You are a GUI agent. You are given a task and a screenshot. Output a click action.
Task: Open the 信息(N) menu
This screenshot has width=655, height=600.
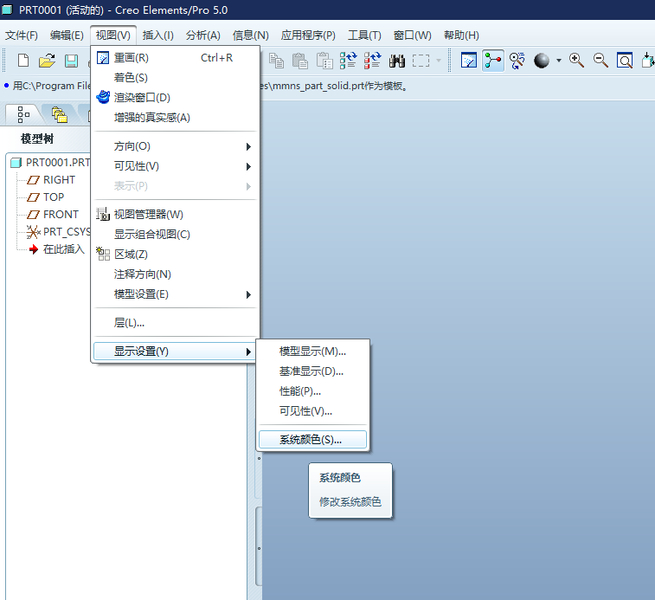(251, 36)
